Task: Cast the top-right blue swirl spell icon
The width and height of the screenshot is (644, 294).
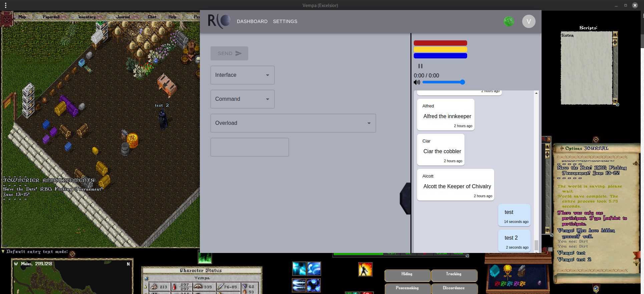Action: click(x=314, y=269)
